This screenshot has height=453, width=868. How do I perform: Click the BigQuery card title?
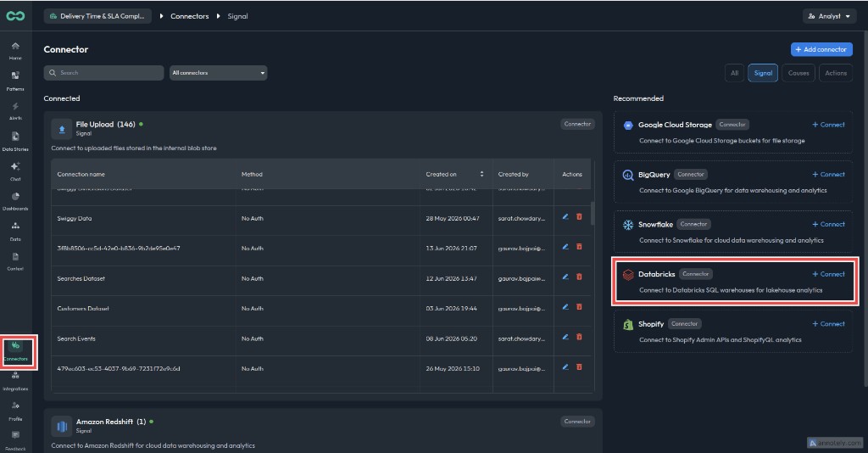pyautogui.click(x=654, y=175)
